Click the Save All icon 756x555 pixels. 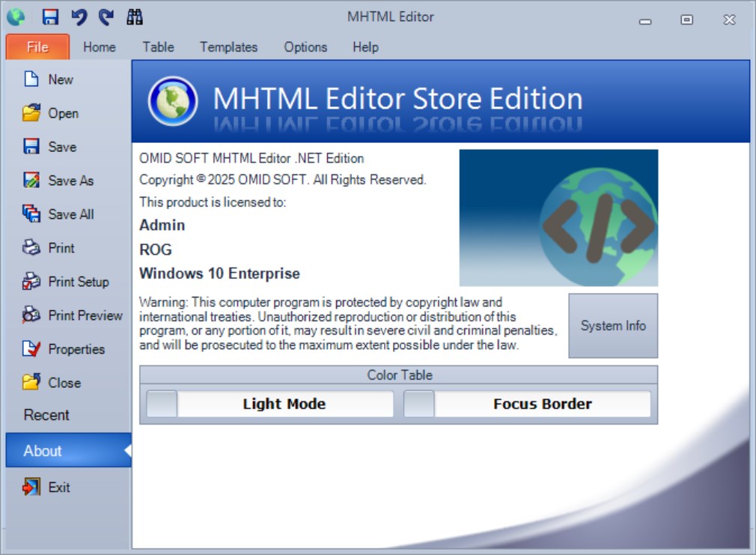pyautogui.click(x=31, y=213)
